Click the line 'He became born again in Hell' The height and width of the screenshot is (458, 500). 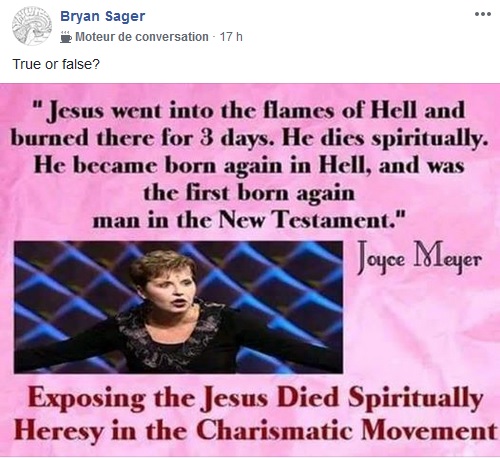pos(249,166)
